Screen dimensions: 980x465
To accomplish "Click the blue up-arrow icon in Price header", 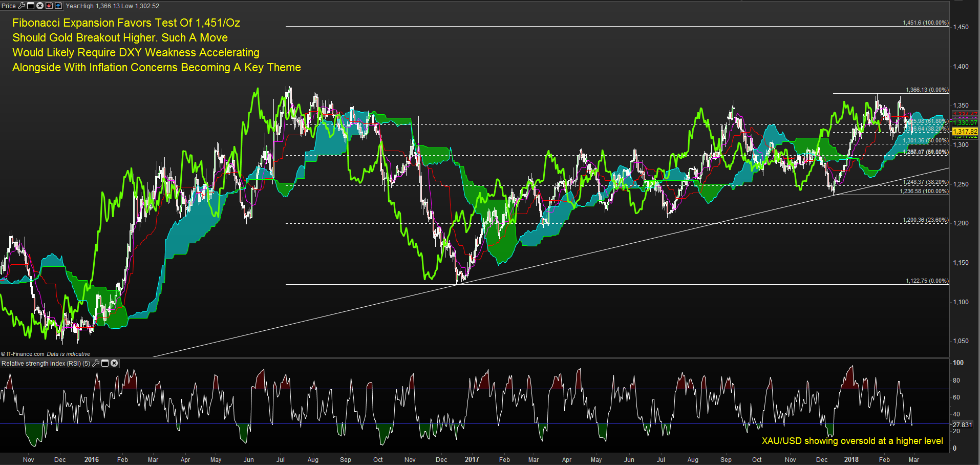I will coord(58,6).
